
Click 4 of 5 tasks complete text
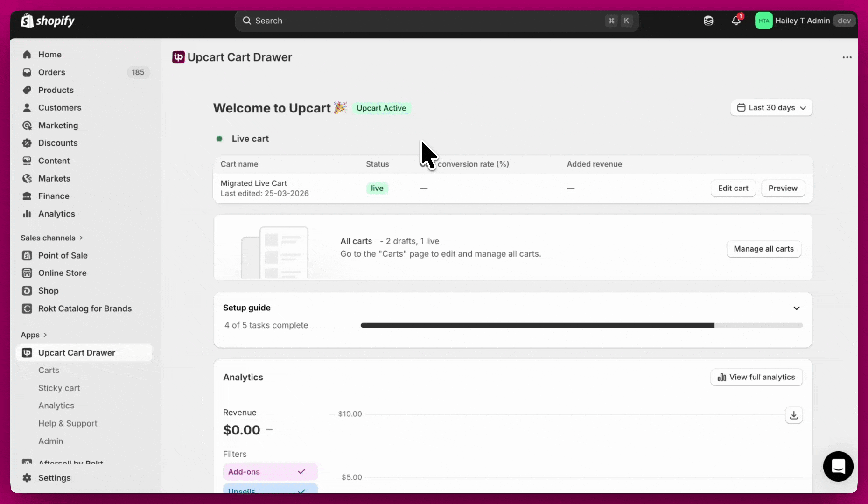click(x=266, y=325)
